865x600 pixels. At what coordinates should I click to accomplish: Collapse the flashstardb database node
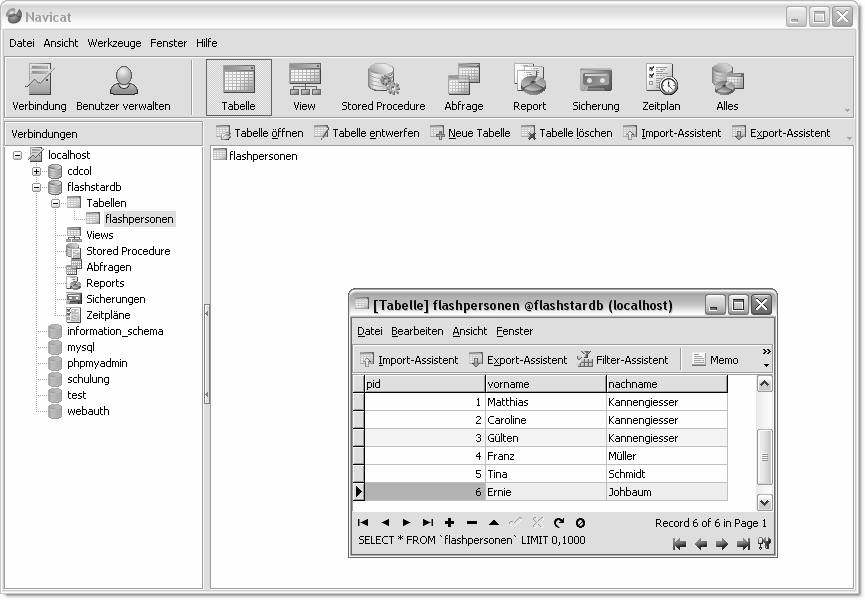coord(36,187)
